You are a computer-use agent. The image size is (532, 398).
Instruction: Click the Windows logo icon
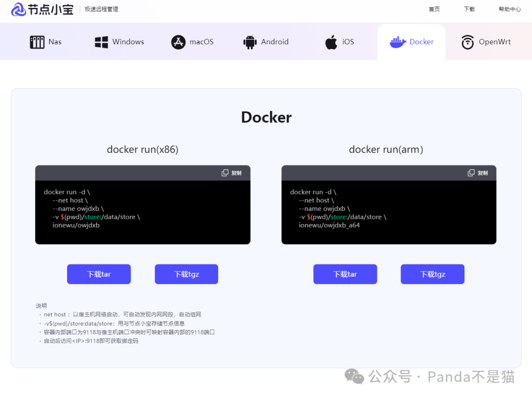(101, 42)
